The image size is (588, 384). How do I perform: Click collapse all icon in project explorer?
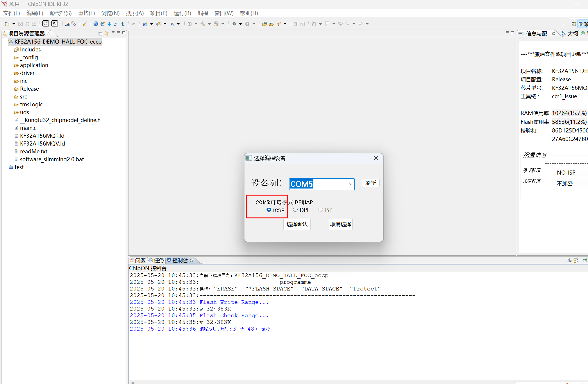tap(100, 33)
